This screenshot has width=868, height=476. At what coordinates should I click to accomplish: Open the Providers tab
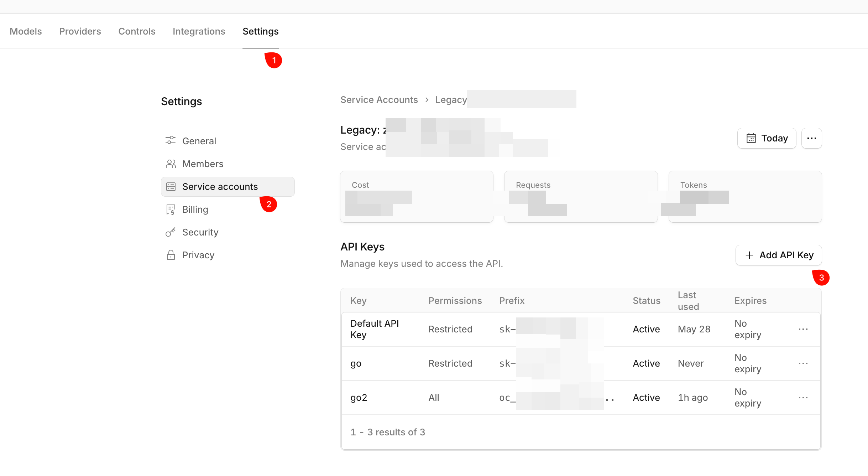click(80, 31)
